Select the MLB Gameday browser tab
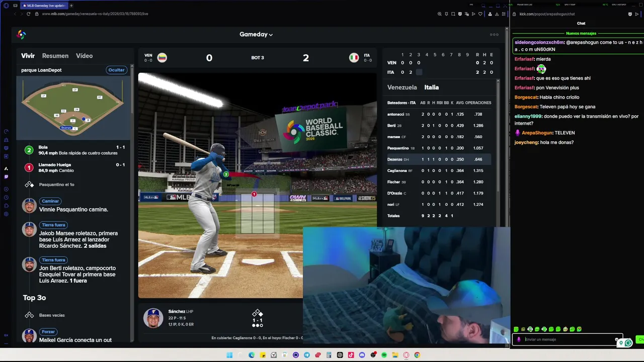The image size is (644, 362). (44, 6)
